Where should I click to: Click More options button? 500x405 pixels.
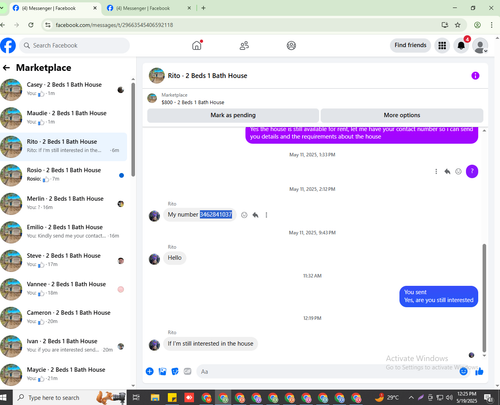[x=402, y=115]
